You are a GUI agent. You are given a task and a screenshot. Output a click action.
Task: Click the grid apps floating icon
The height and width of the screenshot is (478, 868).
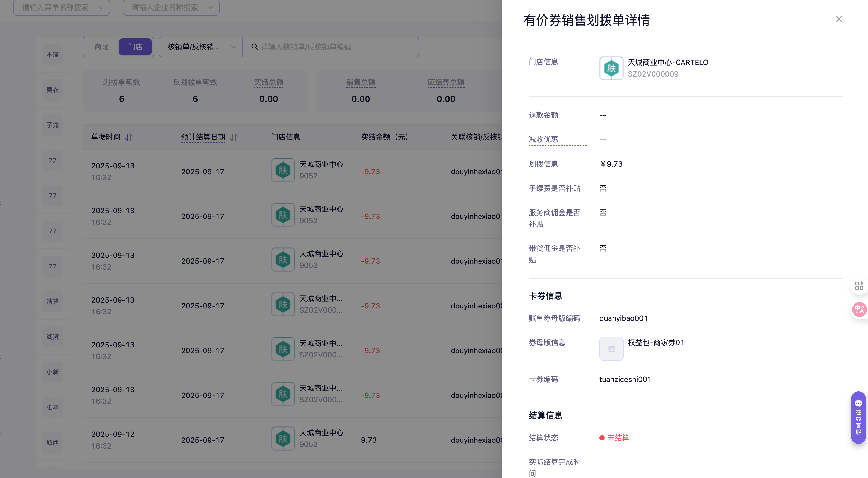coord(859,286)
